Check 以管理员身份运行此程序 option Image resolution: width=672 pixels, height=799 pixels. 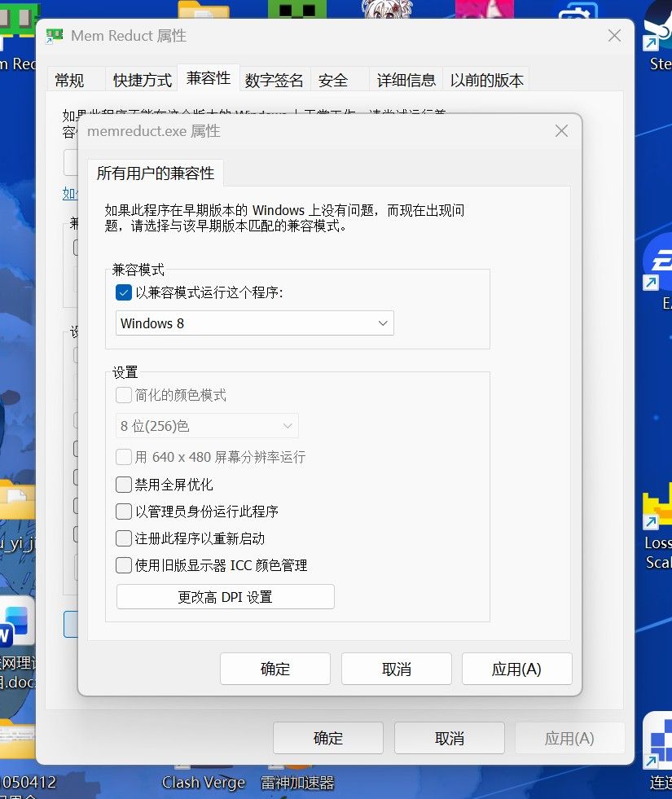(x=124, y=511)
